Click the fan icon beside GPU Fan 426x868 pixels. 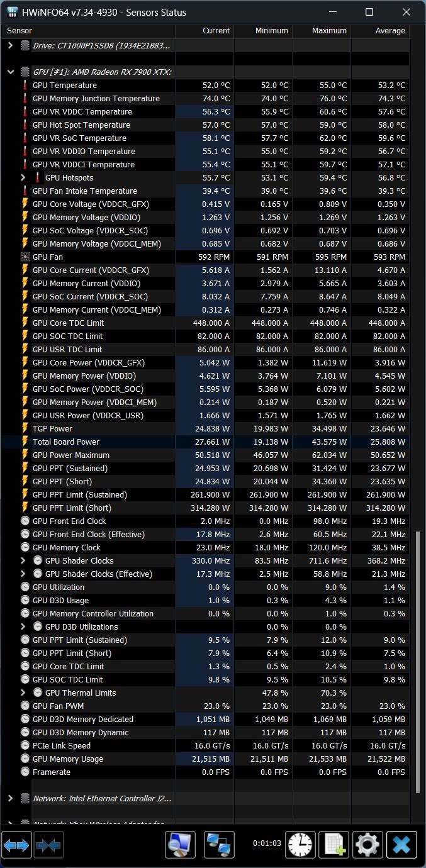point(25,257)
